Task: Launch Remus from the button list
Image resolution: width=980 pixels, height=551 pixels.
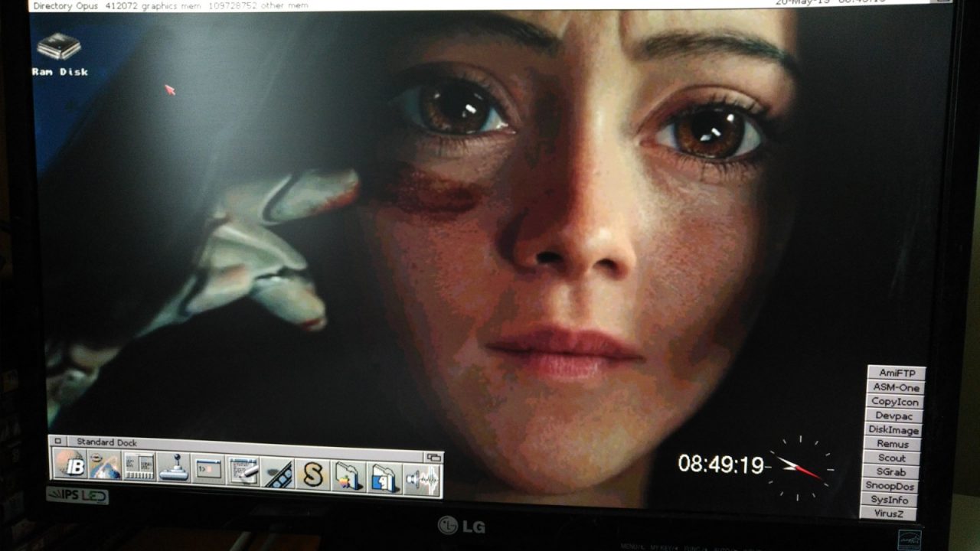Action: click(x=892, y=444)
